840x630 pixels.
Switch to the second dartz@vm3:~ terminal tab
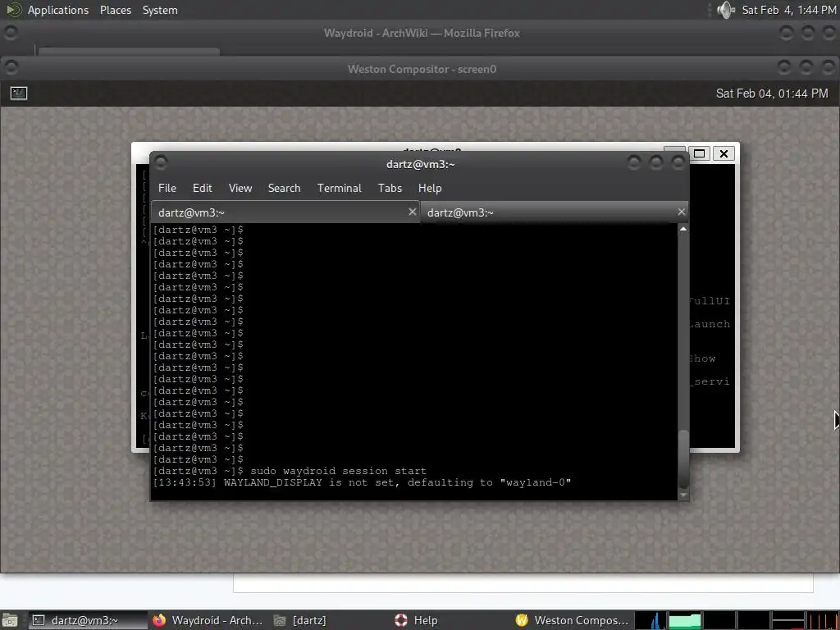[x=555, y=212]
